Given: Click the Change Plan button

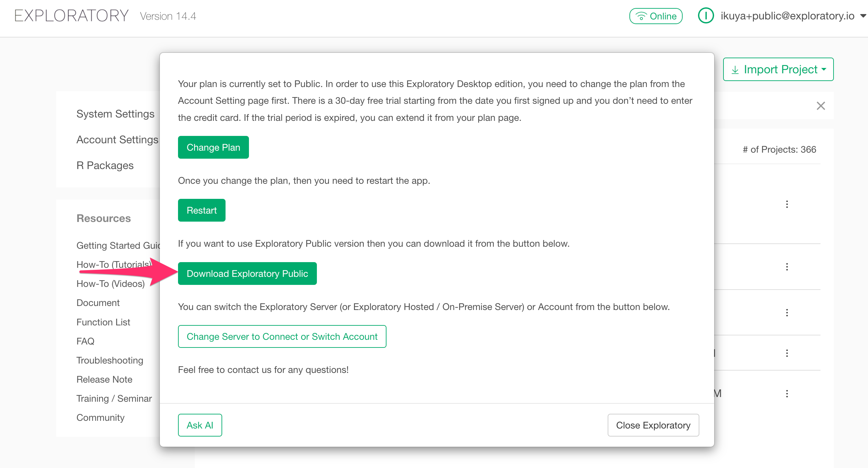Looking at the screenshot, I should pos(213,147).
